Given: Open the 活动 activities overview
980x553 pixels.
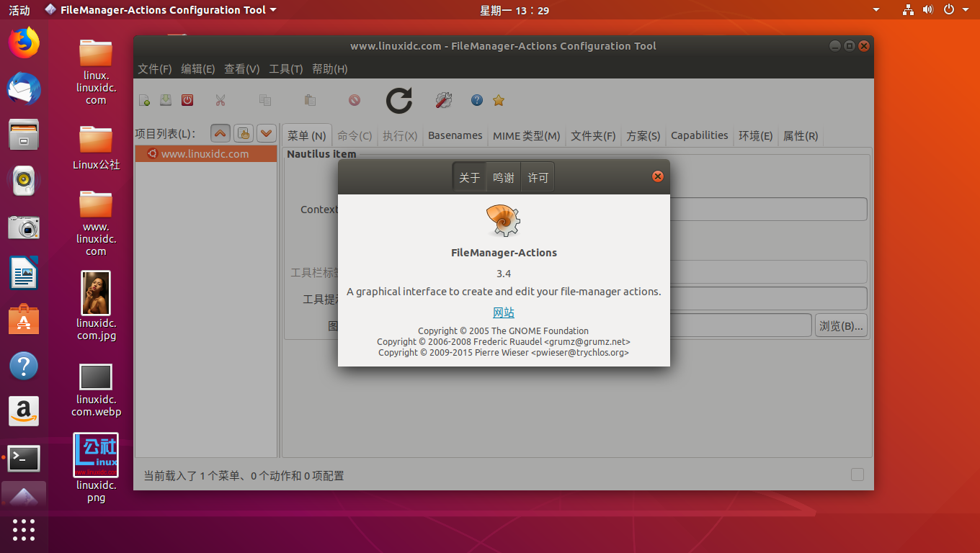Looking at the screenshot, I should 19,10.
